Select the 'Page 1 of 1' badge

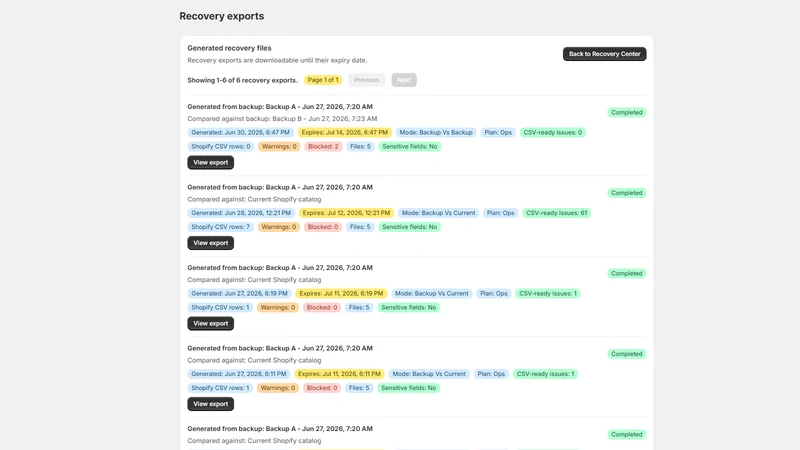[x=322, y=80]
